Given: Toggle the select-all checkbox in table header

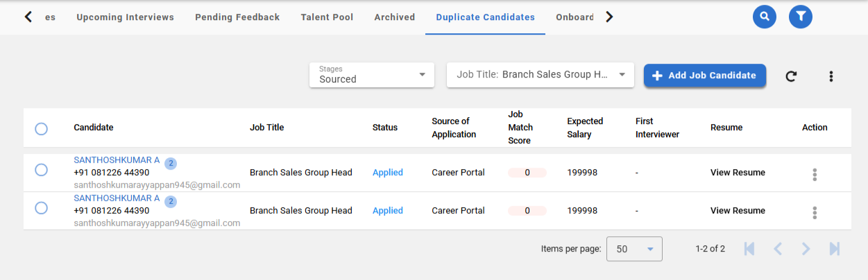Looking at the screenshot, I should tap(41, 128).
